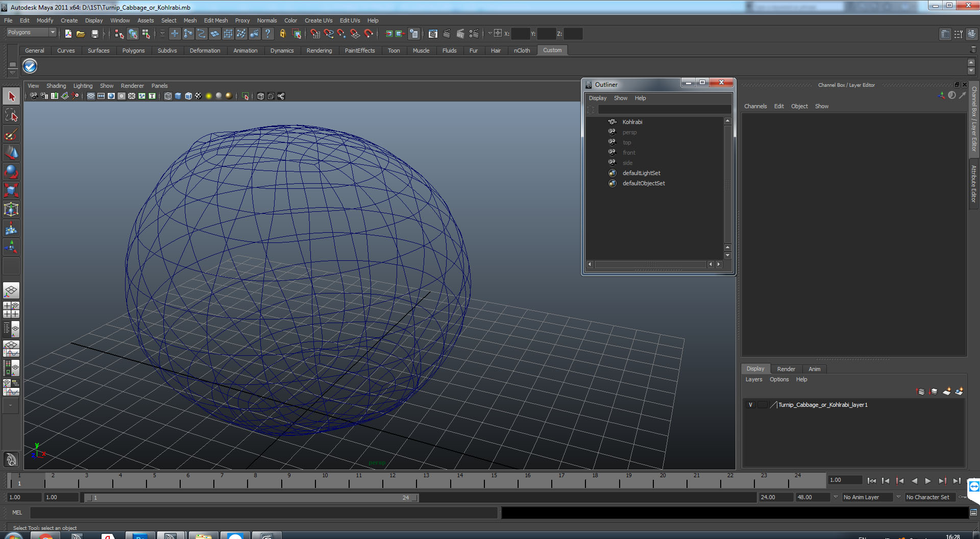Choose the Rotate tool sphere icon

tap(11, 171)
